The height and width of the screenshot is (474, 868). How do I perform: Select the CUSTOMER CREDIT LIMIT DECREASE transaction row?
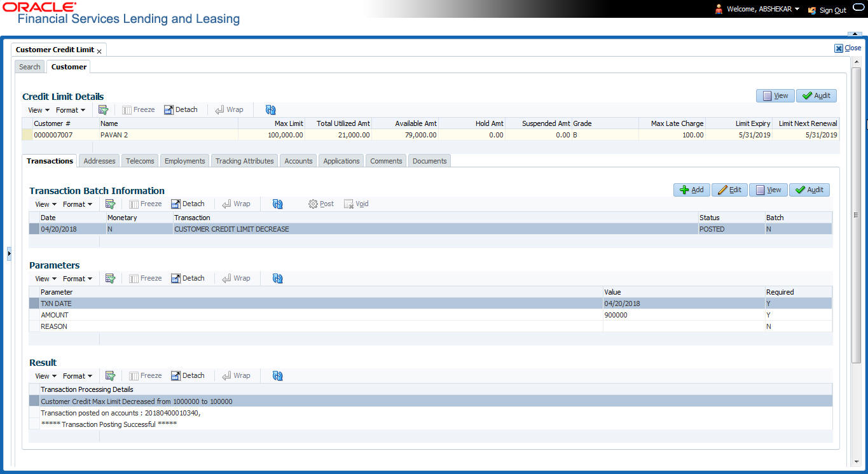pyautogui.click(x=254, y=229)
